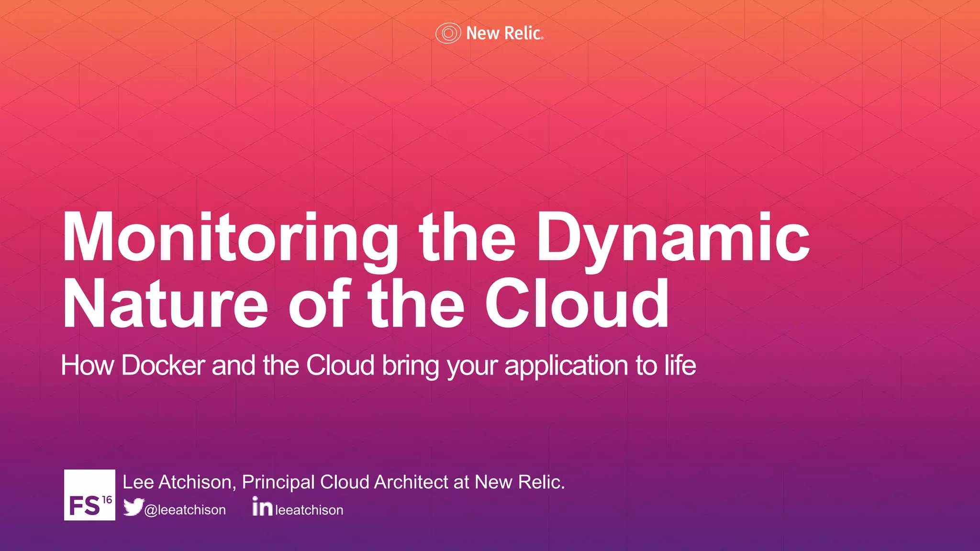Click the 'FS' letters in the white badge
Viewport: 980px width, 551px height.
coord(84,506)
